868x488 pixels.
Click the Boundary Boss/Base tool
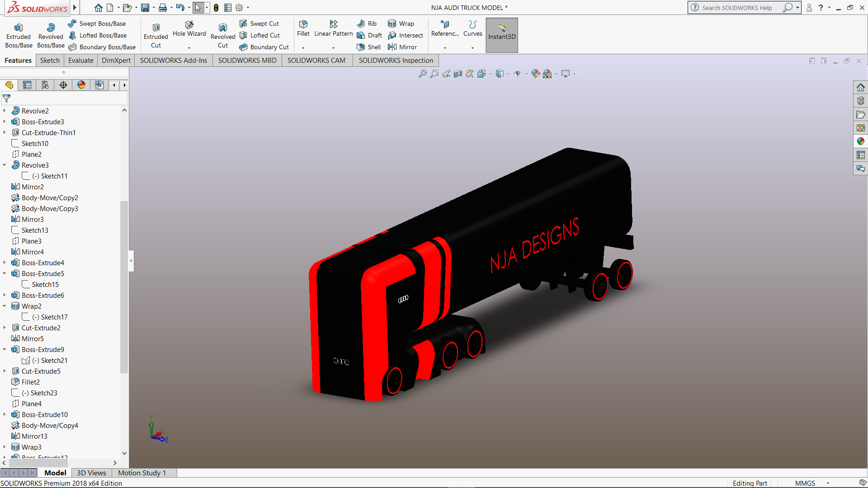click(x=102, y=47)
